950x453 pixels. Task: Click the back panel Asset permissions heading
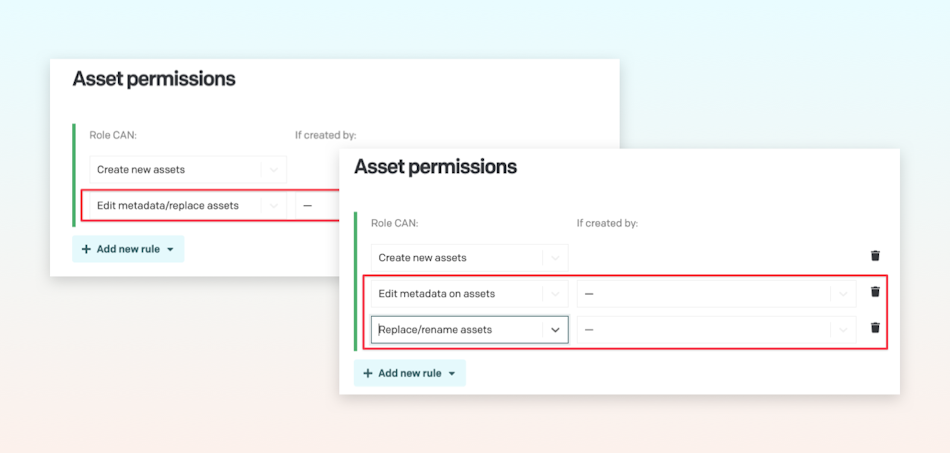(x=154, y=79)
